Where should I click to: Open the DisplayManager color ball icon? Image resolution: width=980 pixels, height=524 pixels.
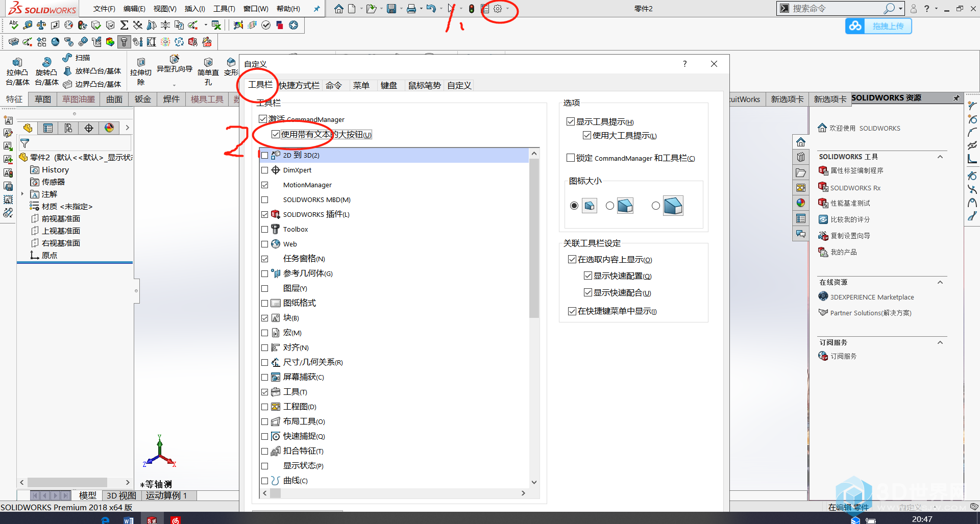click(109, 128)
